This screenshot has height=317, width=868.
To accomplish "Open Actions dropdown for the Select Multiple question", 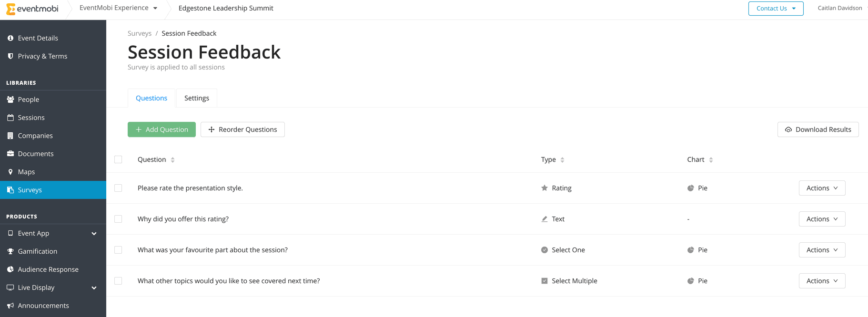I will [x=822, y=281].
